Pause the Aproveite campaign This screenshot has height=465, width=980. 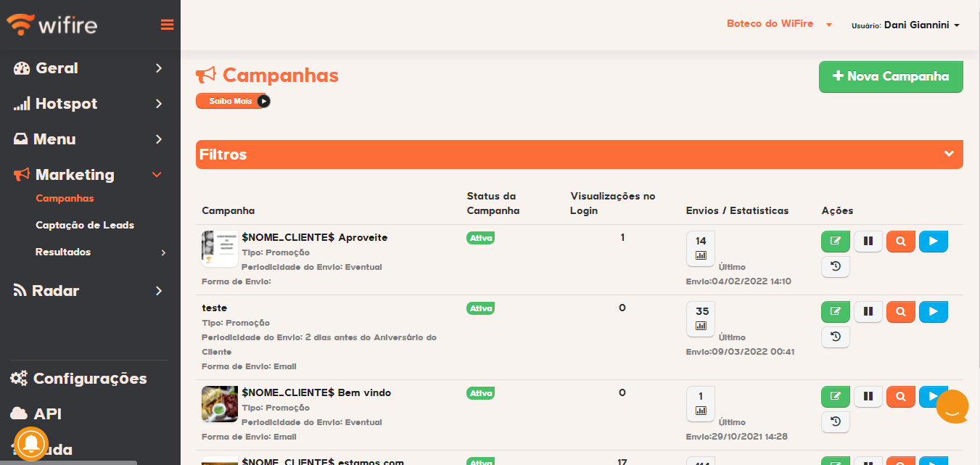point(868,242)
